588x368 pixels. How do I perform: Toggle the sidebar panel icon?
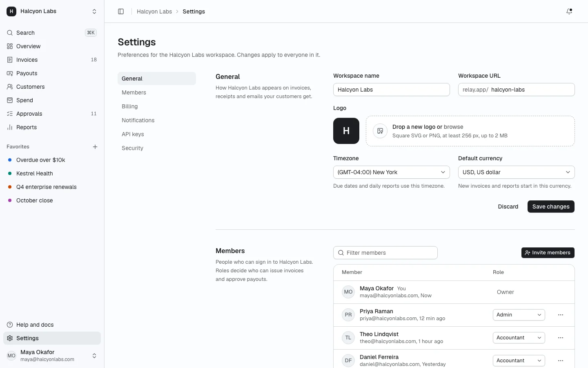(x=121, y=11)
